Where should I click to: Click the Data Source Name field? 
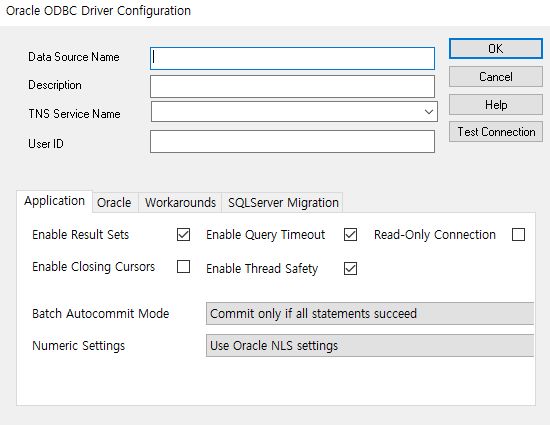(x=292, y=58)
